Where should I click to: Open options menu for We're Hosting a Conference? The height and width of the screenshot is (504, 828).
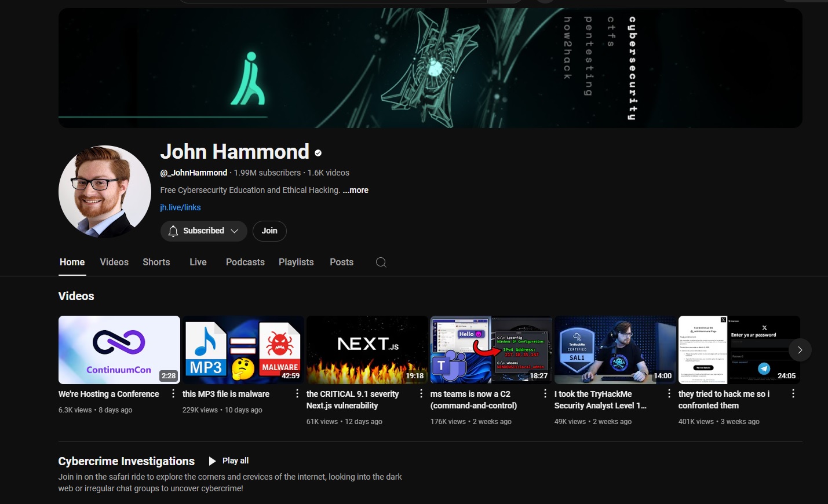coord(173,394)
